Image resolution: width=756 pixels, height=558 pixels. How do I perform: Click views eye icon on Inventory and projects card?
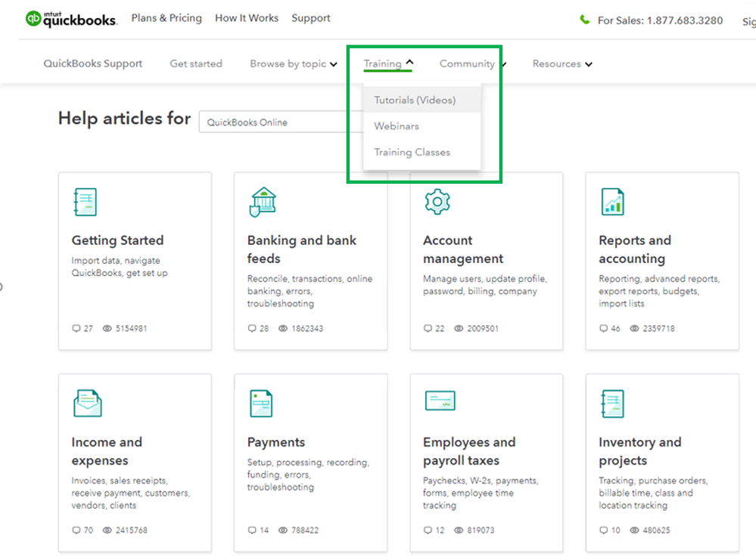[x=634, y=530]
